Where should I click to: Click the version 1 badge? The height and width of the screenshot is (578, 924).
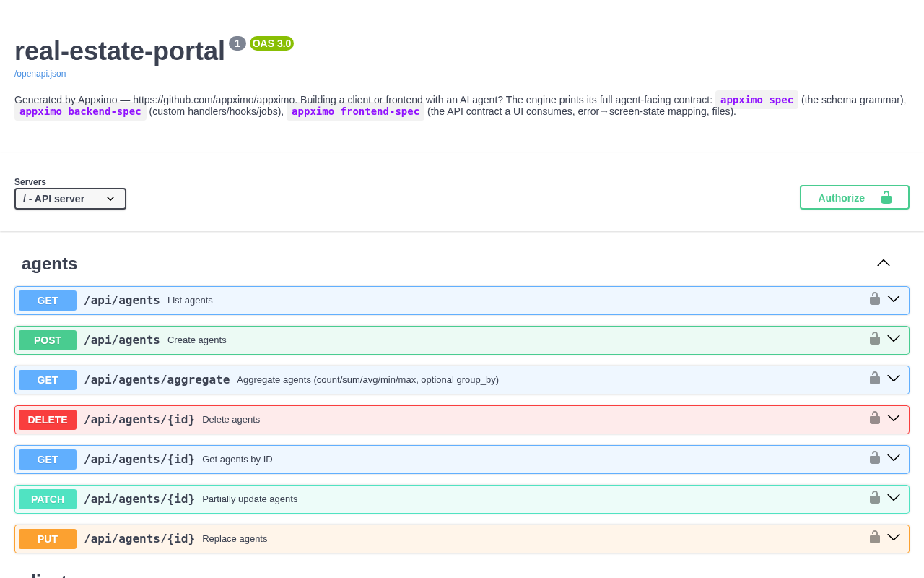(237, 43)
